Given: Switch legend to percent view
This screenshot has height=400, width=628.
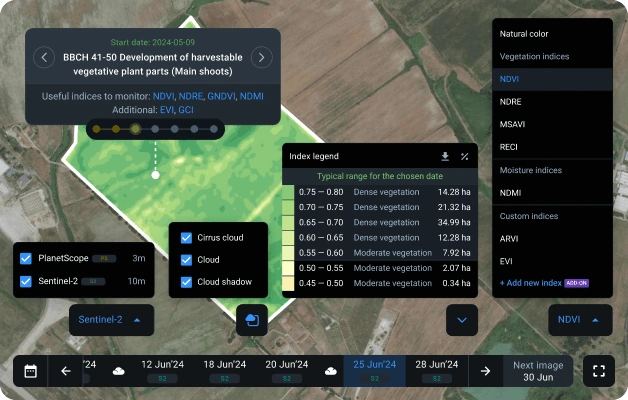Looking at the screenshot, I should point(465,157).
